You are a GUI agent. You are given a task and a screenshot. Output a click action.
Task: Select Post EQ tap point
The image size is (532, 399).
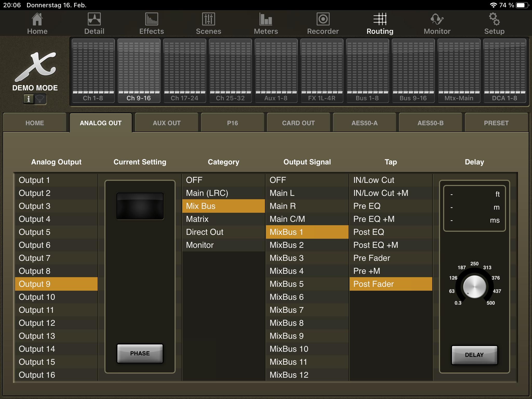[x=369, y=232]
